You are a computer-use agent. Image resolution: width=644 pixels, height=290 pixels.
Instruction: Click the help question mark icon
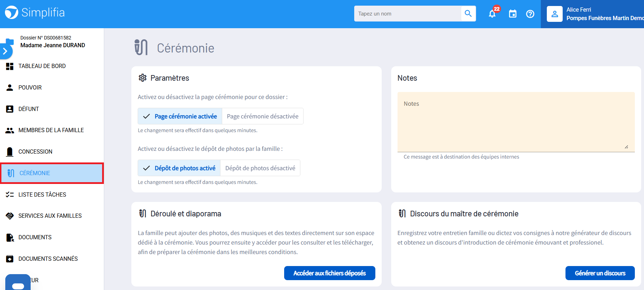tap(530, 14)
